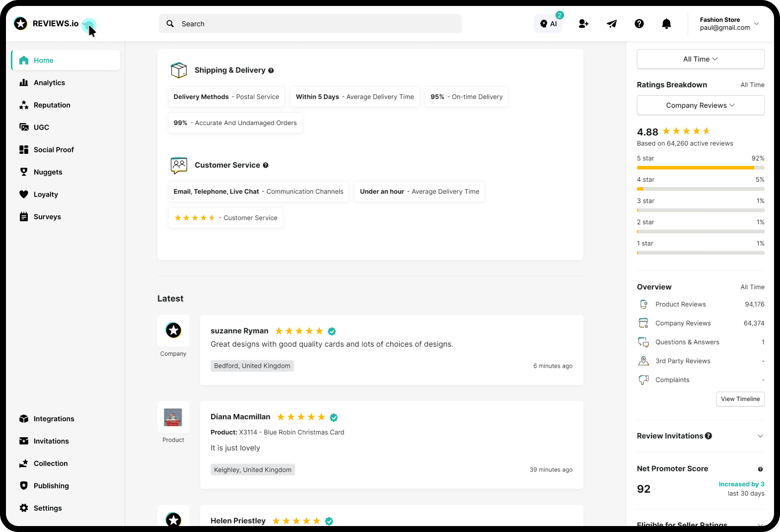The width and height of the screenshot is (780, 532).
Task: Click the Shipping & Delivery help icon
Action: pyautogui.click(x=271, y=70)
